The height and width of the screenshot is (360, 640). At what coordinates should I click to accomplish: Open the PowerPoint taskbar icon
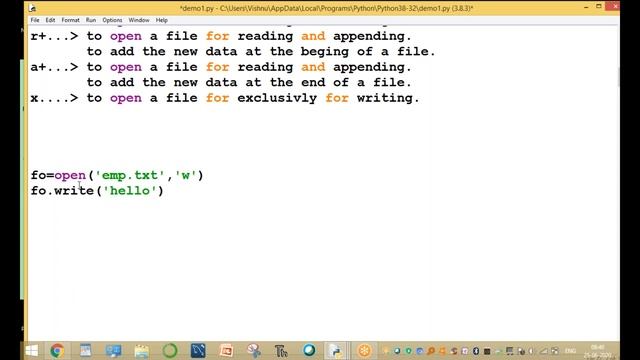click(226, 351)
